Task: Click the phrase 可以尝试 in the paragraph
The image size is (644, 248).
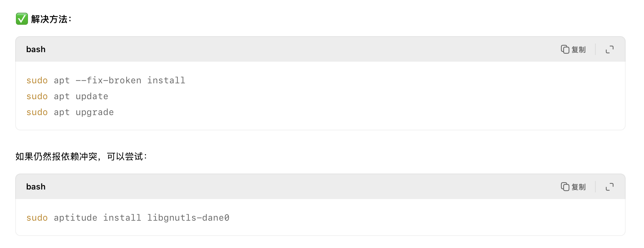Action: click(125, 156)
